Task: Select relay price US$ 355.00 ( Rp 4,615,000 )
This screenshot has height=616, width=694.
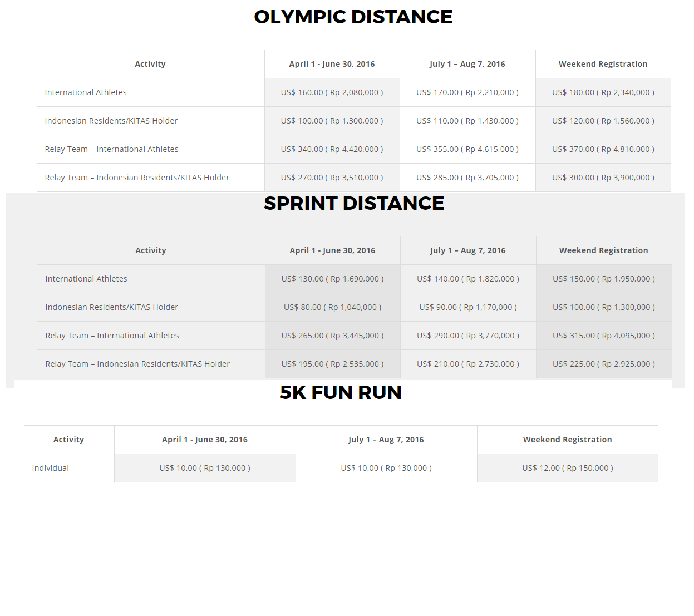Action: (467, 149)
